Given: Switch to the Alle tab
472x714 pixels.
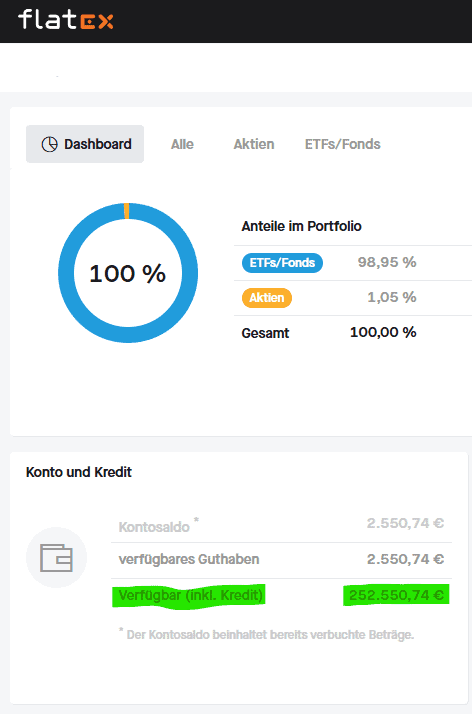Looking at the screenshot, I should 182,144.
